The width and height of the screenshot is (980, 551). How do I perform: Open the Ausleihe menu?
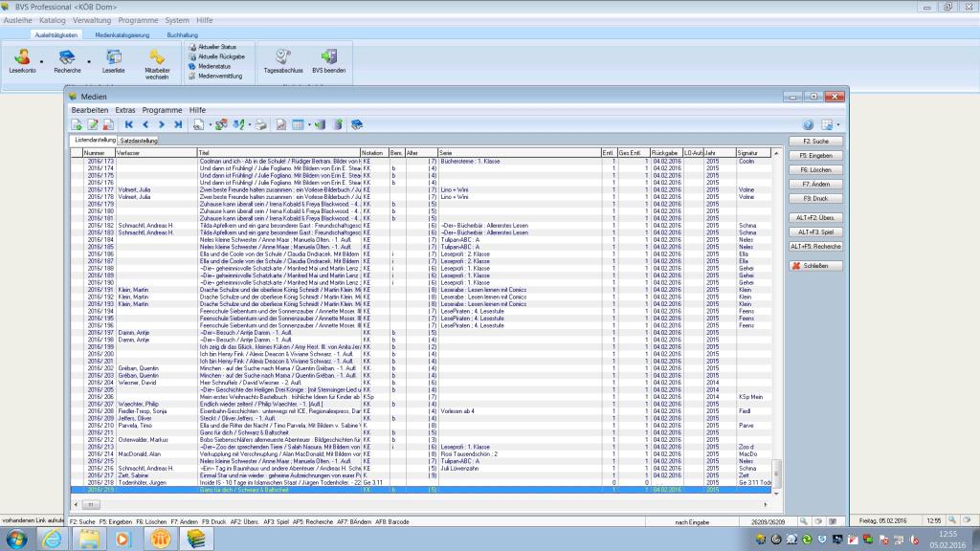(17, 21)
